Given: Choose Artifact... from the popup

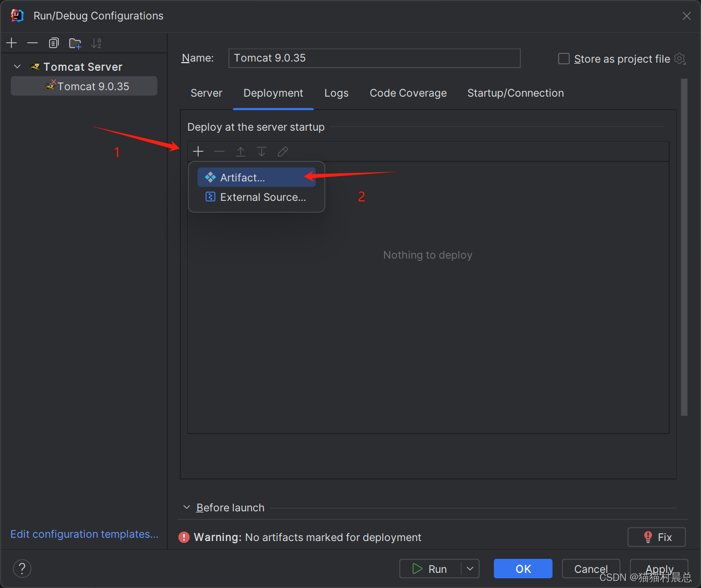Looking at the screenshot, I should (256, 177).
